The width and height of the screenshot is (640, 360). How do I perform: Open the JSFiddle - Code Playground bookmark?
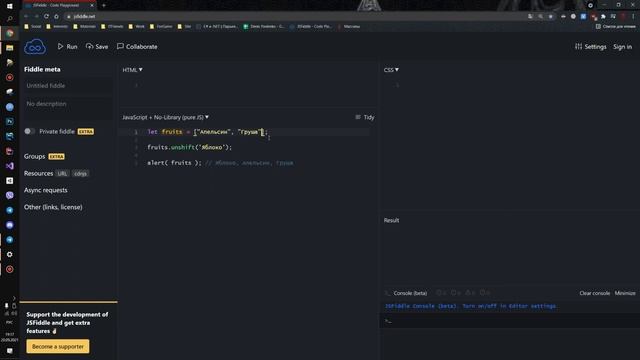point(311,27)
